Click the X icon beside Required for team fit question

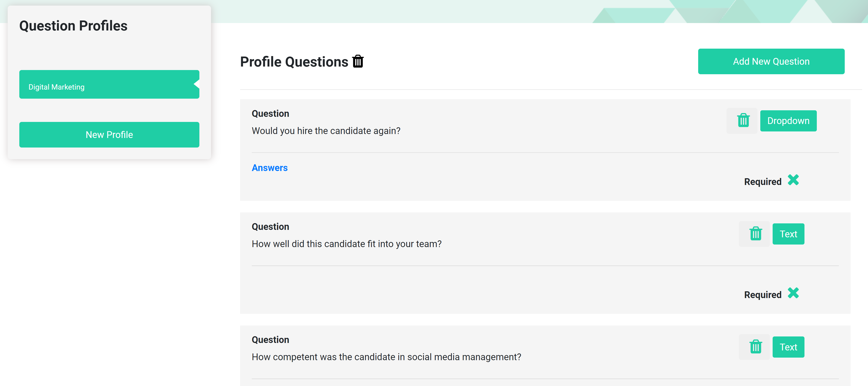[793, 293]
